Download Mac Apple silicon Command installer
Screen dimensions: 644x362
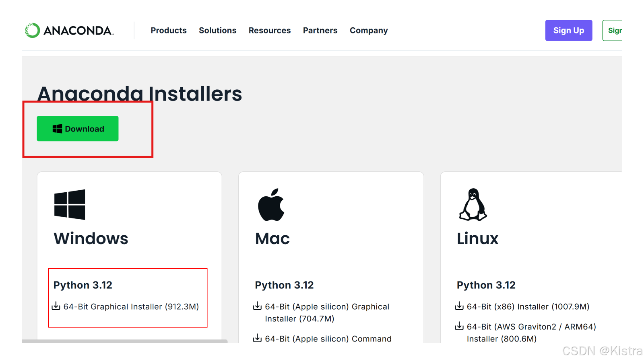pos(328,339)
